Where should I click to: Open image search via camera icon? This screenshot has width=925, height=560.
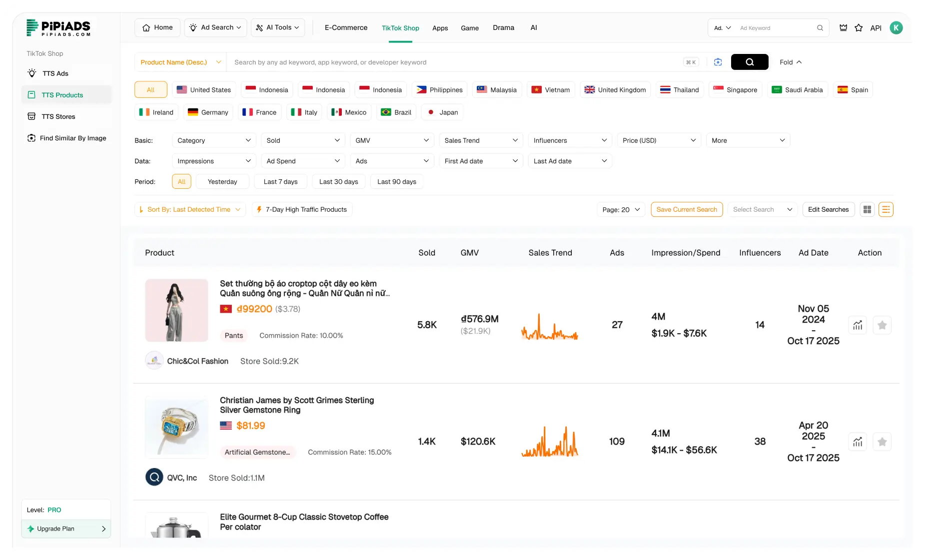click(x=718, y=62)
